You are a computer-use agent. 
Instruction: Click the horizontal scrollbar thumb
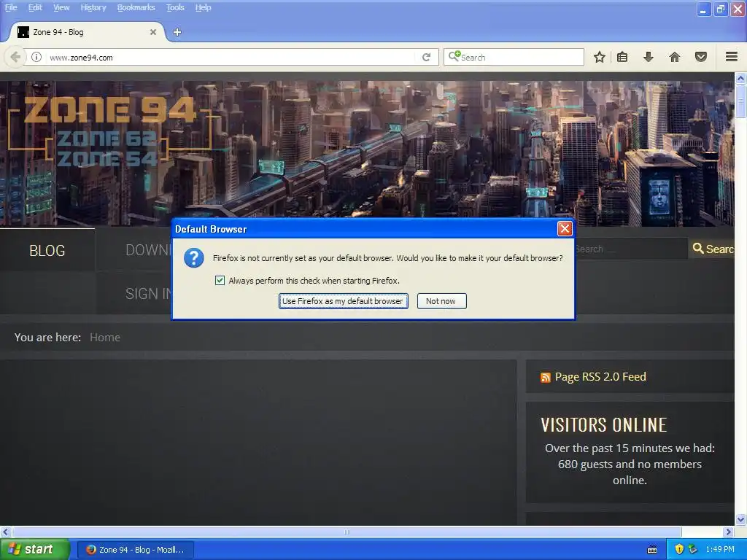pos(347,532)
